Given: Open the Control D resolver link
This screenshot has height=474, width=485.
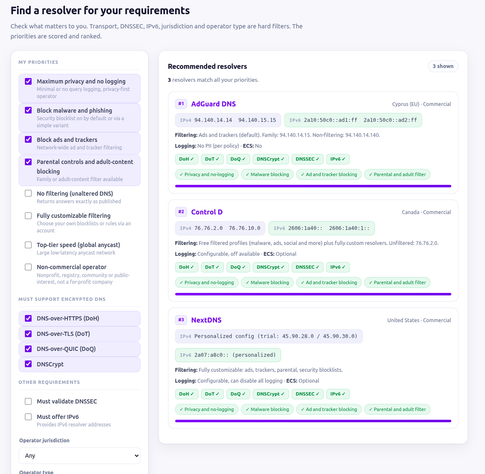Looking at the screenshot, I should pos(207,212).
